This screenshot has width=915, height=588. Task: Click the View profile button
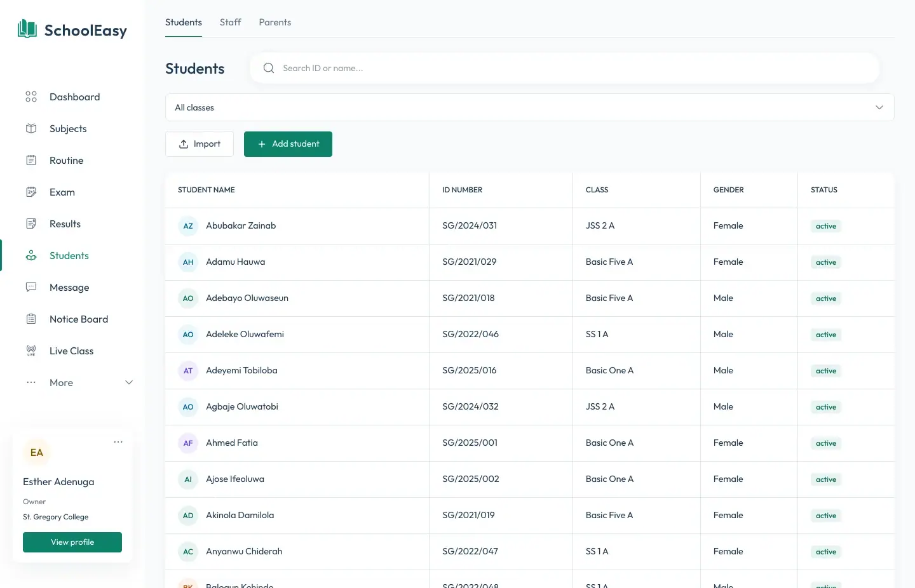point(72,542)
